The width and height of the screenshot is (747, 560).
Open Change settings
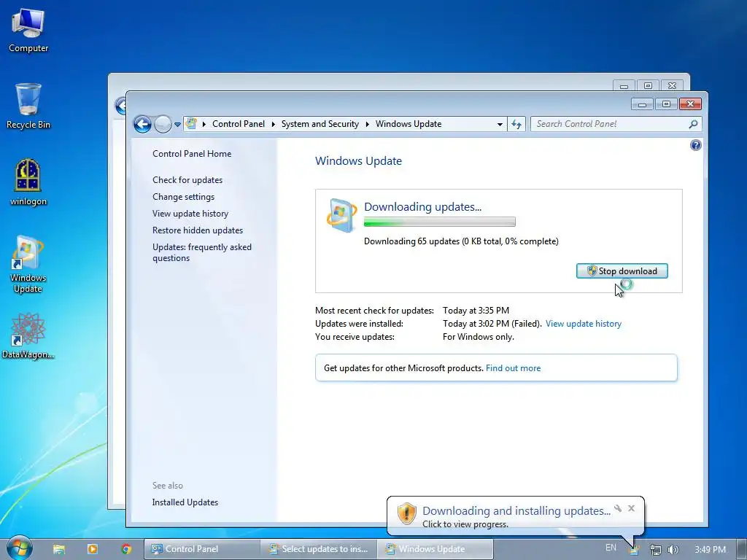183,197
